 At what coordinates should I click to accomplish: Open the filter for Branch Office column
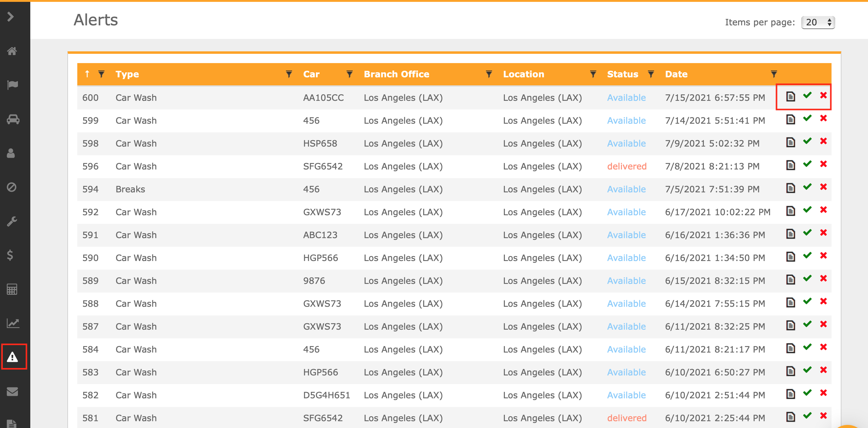coord(489,74)
